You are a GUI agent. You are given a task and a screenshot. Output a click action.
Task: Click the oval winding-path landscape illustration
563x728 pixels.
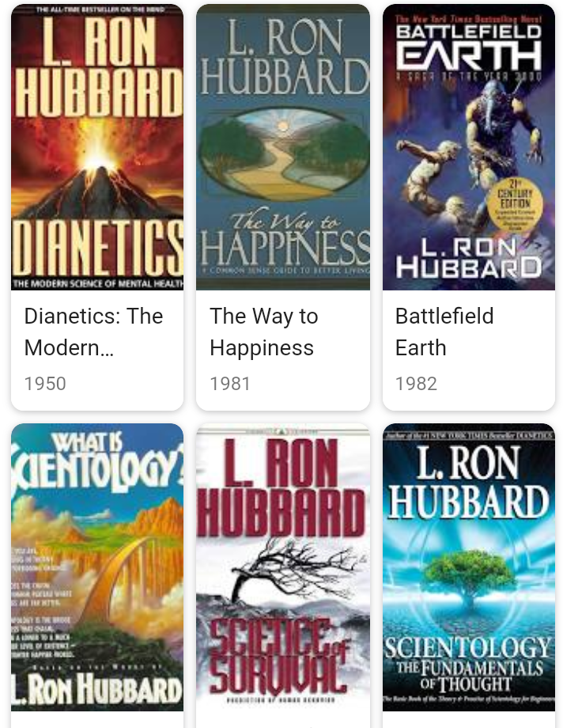click(282, 147)
